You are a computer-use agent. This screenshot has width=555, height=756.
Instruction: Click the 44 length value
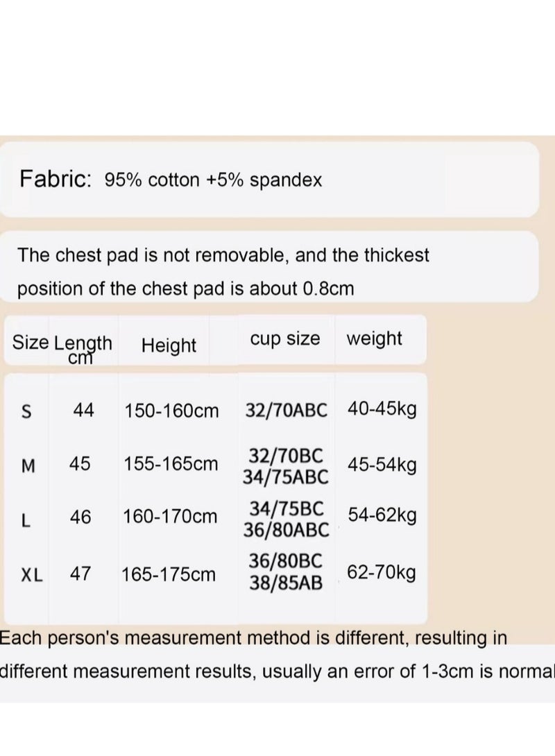tap(83, 411)
